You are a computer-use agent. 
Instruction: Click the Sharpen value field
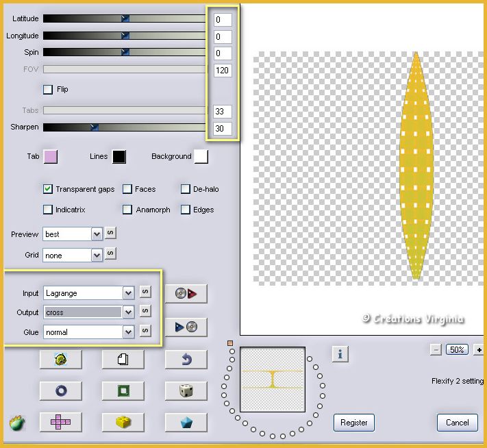tap(223, 128)
